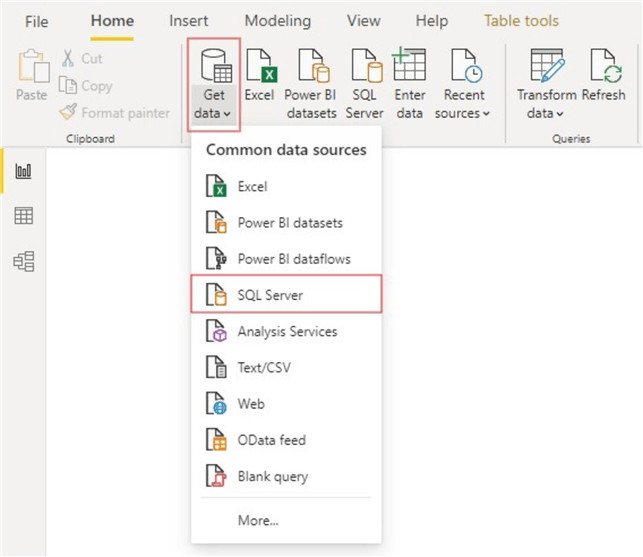Select Power BI dataflows in the list
The width and height of the screenshot is (643, 557).
[293, 259]
